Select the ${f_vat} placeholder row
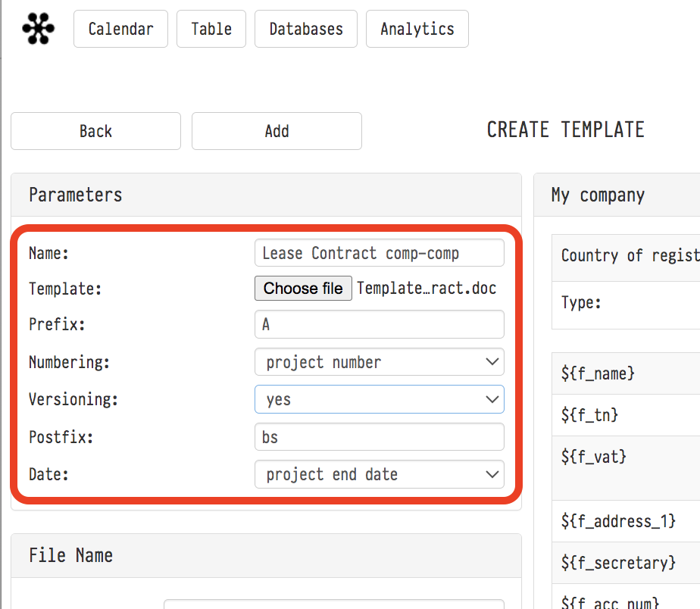 click(593, 457)
